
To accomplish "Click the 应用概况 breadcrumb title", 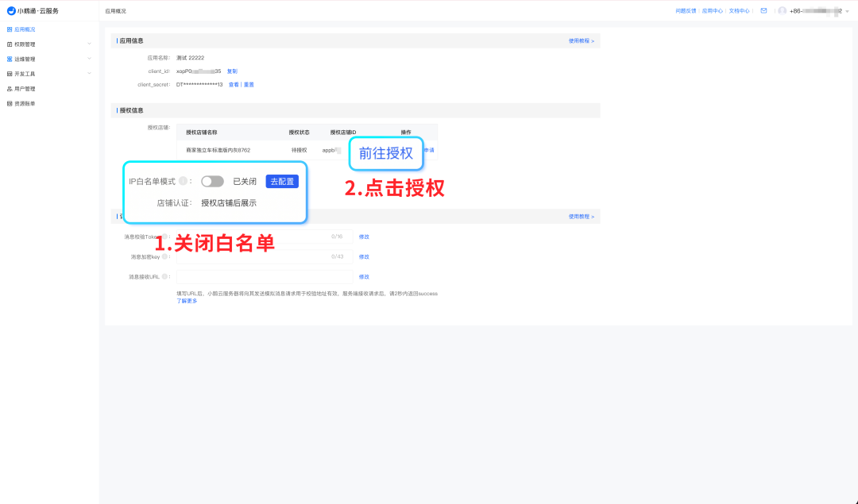I will click(115, 11).
